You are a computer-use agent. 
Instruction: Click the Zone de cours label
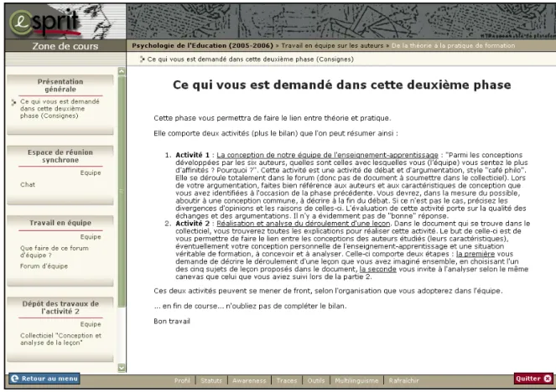tap(65, 46)
